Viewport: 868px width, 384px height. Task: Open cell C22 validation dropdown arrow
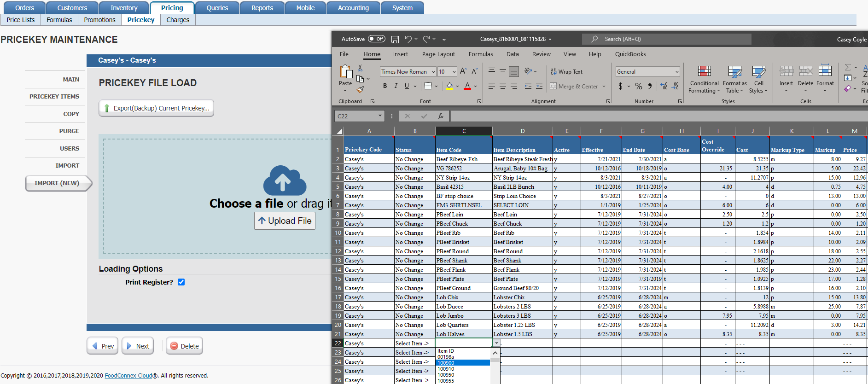coord(496,343)
